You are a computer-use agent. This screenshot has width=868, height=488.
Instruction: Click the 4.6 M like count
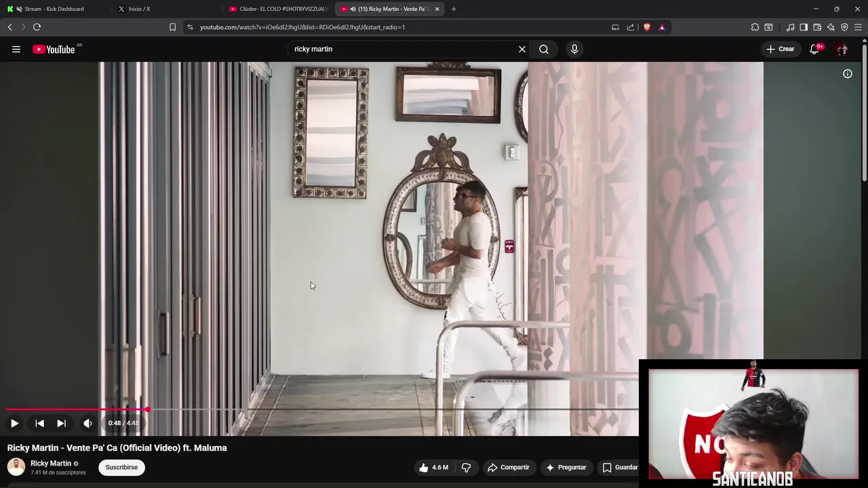(x=440, y=467)
